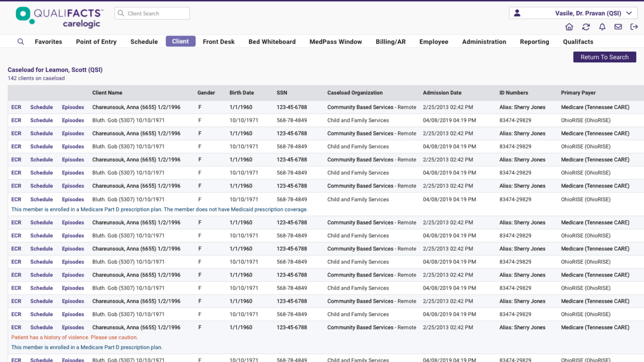Click the refresh arrows icon
The image size is (644, 362).
pyautogui.click(x=586, y=27)
